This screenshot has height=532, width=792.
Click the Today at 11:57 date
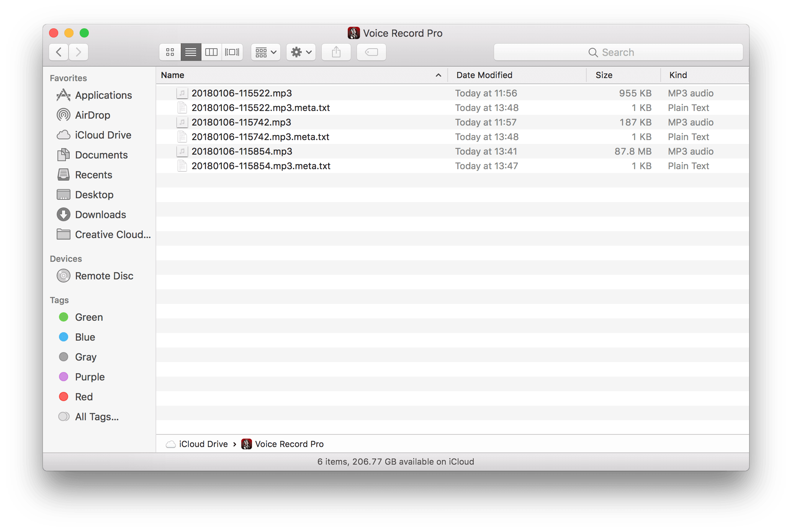tap(486, 122)
